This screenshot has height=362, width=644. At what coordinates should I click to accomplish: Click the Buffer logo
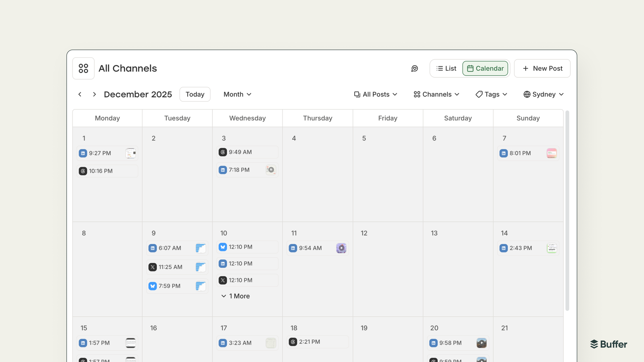[609, 344]
